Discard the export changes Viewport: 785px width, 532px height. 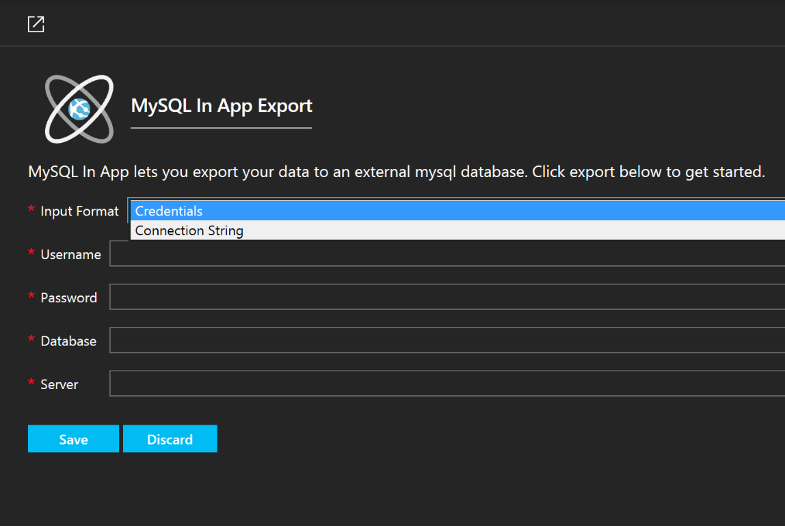click(170, 439)
